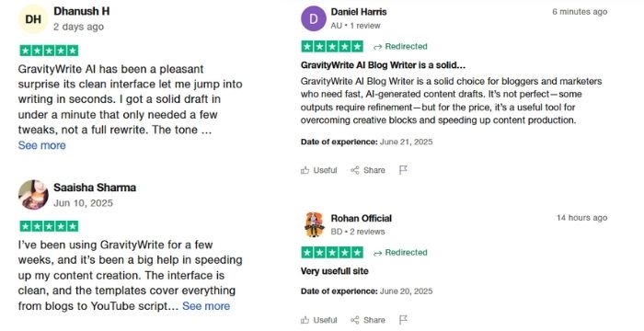Click the DH initials avatar
The height and width of the screenshot is (331, 644).
[33, 19]
